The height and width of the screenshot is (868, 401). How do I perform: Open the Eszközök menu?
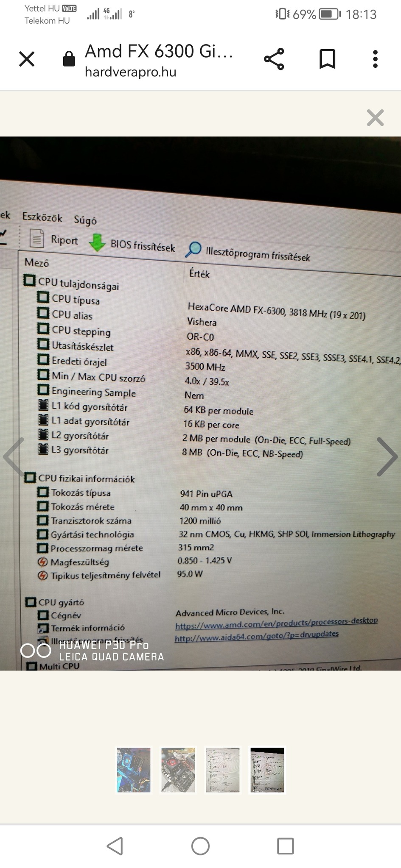[x=42, y=217]
